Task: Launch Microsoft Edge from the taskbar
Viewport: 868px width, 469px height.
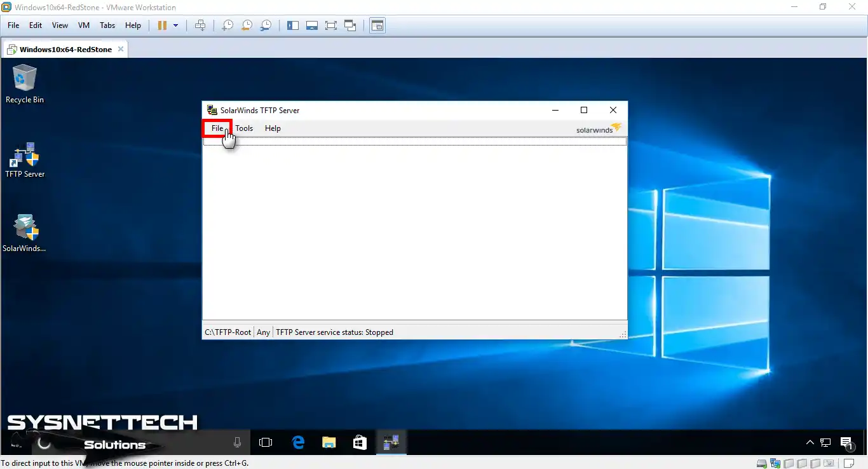Action: pos(298,442)
